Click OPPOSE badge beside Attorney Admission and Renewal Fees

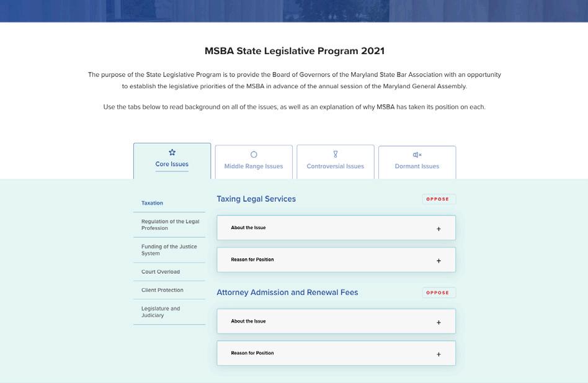point(439,292)
